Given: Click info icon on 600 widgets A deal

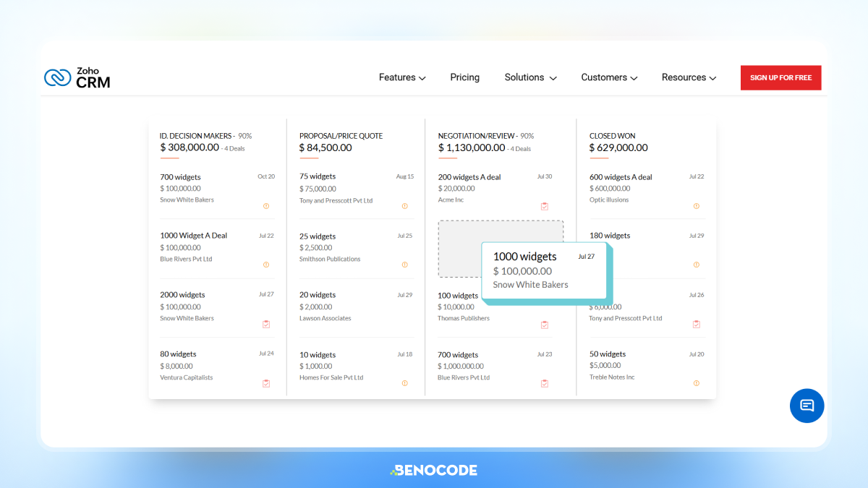Looking at the screenshot, I should click(697, 206).
